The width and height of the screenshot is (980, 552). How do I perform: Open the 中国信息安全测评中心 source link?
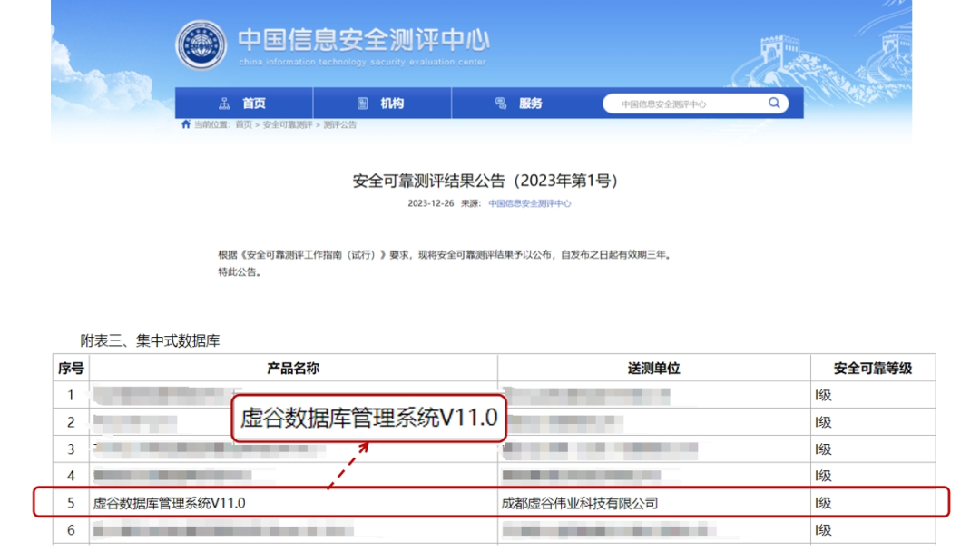(x=529, y=203)
